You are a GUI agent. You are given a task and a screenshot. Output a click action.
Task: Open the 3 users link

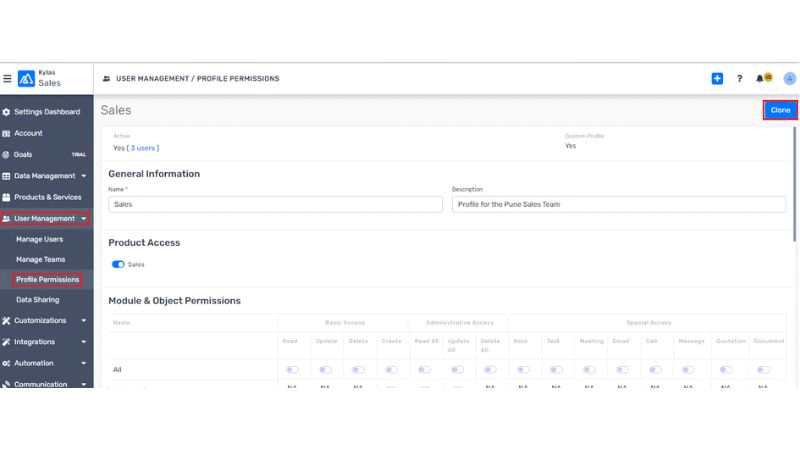143,148
